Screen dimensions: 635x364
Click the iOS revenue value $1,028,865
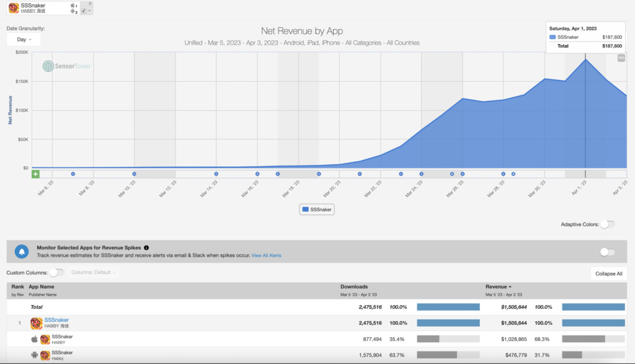pos(514,339)
